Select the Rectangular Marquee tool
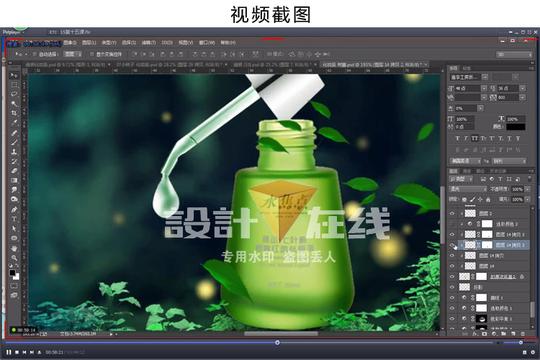Viewport: 540px width, 360px height. [x=14, y=85]
